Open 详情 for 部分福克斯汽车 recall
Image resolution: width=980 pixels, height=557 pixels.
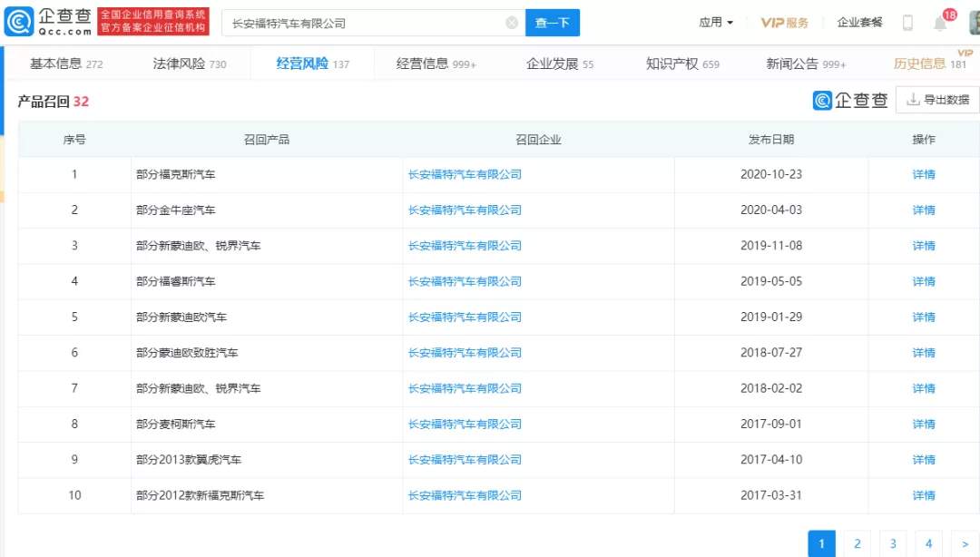click(x=924, y=174)
